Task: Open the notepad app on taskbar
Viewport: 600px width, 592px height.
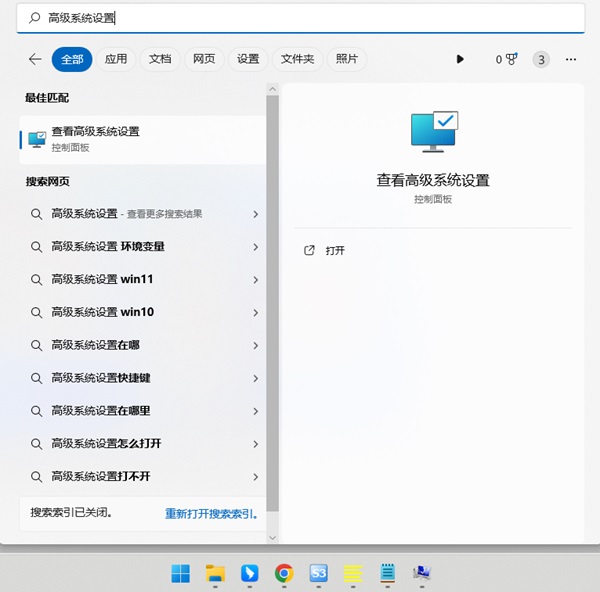Action: coord(388,573)
